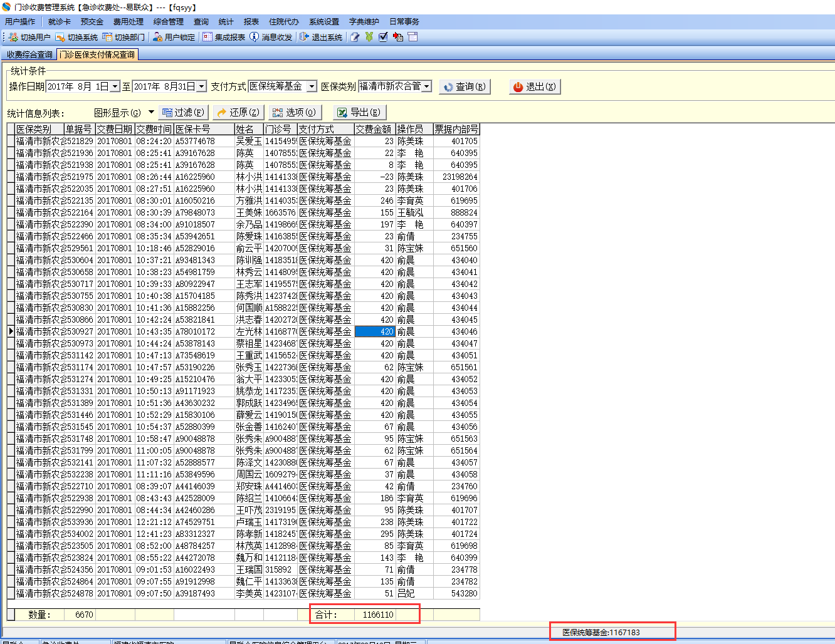The height and width of the screenshot is (644, 835).
Task: Expand the 医保类别 combo box
Action: pyautogui.click(x=427, y=86)
